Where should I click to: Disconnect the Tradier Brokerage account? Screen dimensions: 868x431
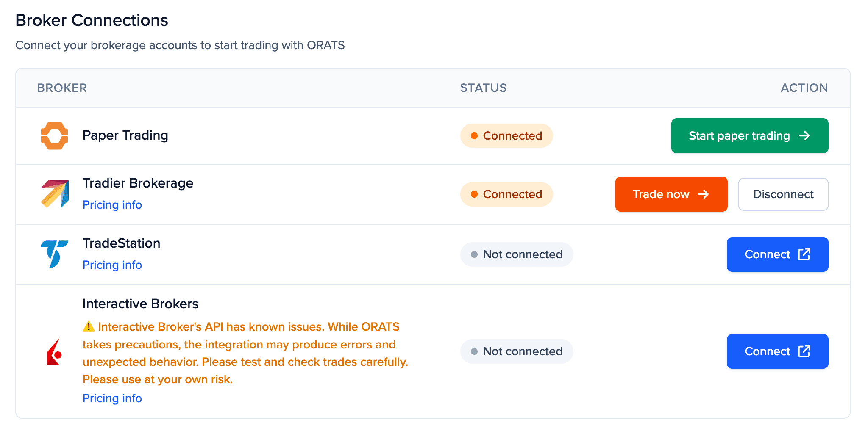(x=783, y=194)
